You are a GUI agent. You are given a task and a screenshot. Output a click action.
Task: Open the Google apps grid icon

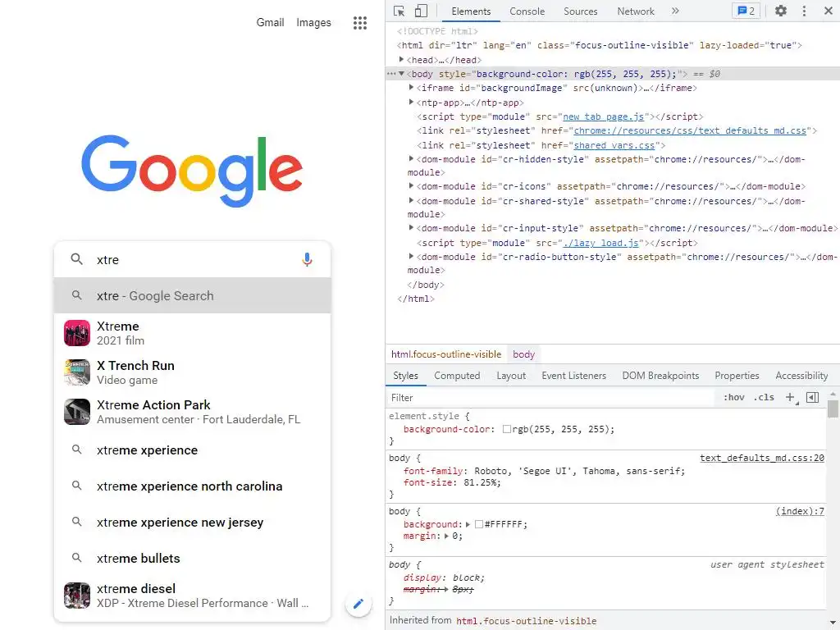point(360,22)
